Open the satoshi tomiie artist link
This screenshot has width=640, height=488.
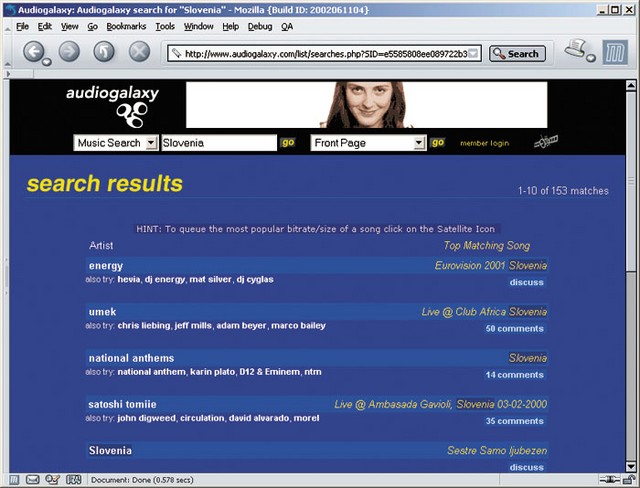click(122, 404)
